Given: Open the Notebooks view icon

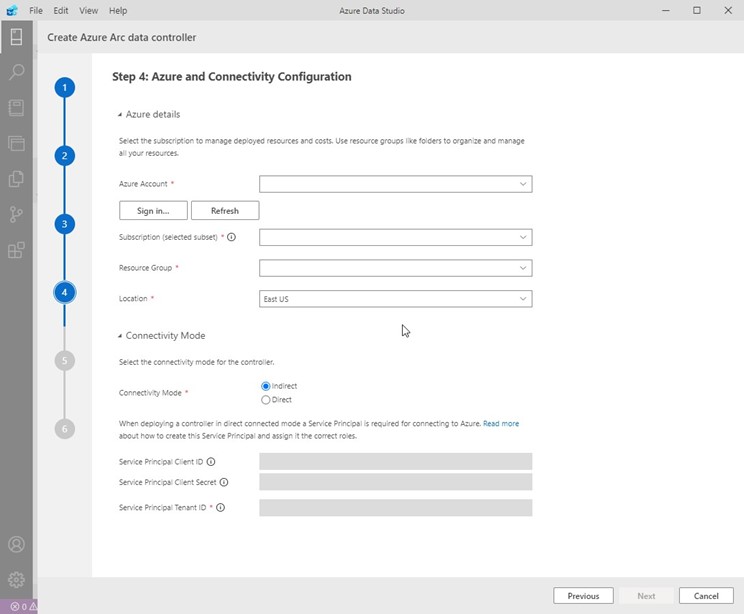Looking at the screenshot, I should (16, 108).
